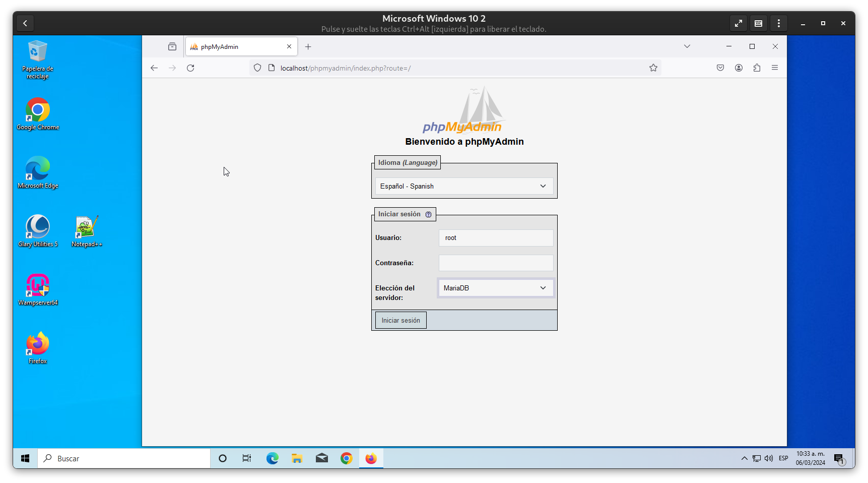Expand the list all tabs chevron
Screen dimensions: 868x483
click(x=687, y=46)
